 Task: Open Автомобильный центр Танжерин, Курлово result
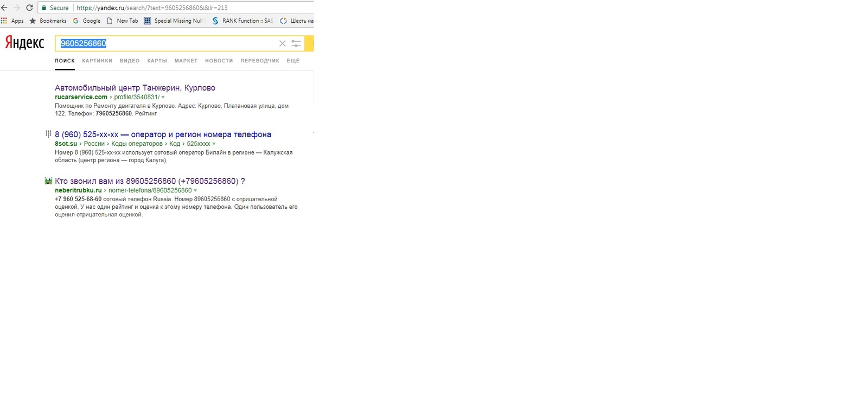click(135, 88)
